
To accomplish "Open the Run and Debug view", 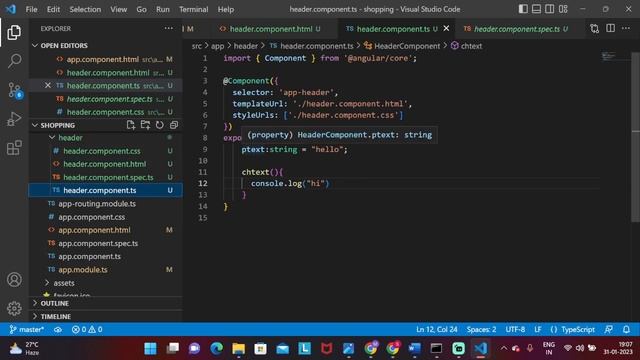I will (x=14, y=119).
